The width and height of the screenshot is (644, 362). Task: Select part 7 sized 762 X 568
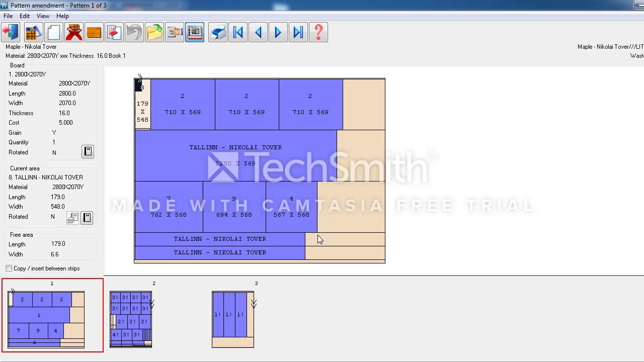pos(169,207)
